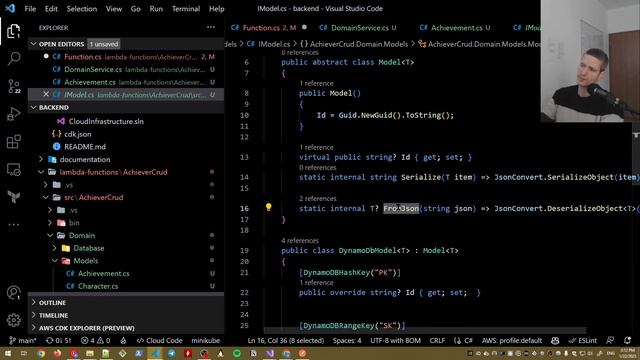Expand AWS CDK Explorer (Preview) section

126,328
